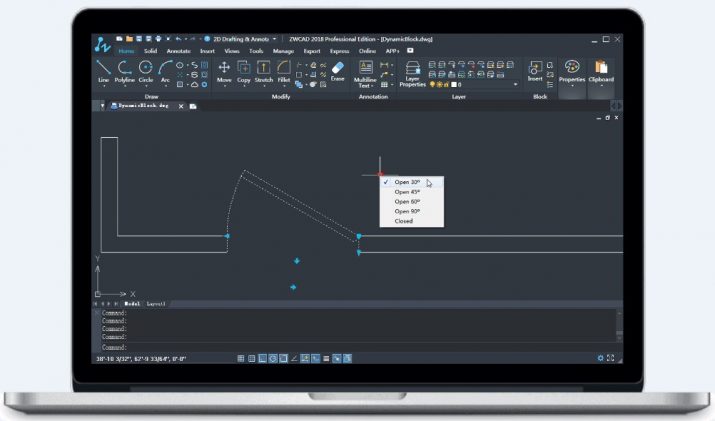Activate the Circle tool

[146, 70]
